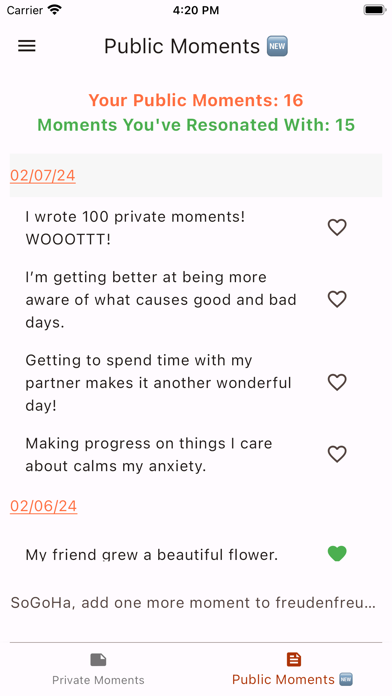Tap the 'SoGoHa, add one more moment' input field

(196, 603)
